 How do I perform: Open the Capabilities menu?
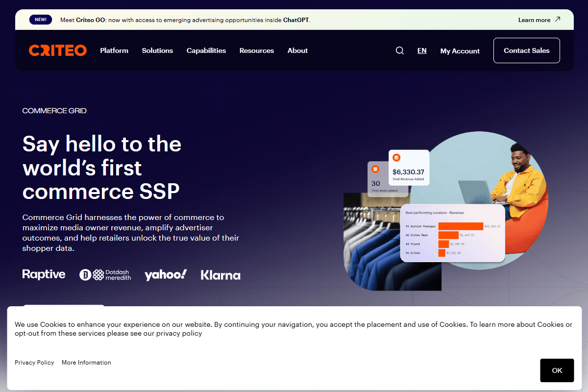click(206, 50)
